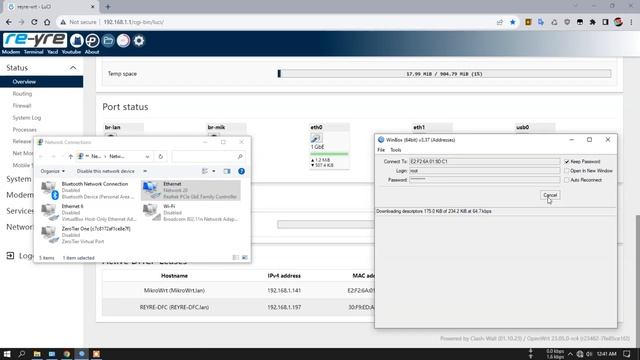Reload the browser page
Screen dimensions: 640x360
click(x=34, y=22)
